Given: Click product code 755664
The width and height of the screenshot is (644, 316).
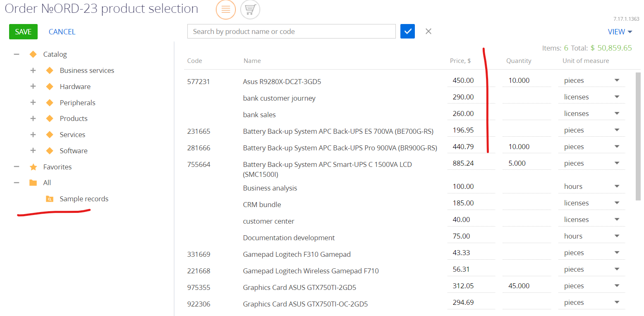Looking at the screenshot, I should point(199,164).
